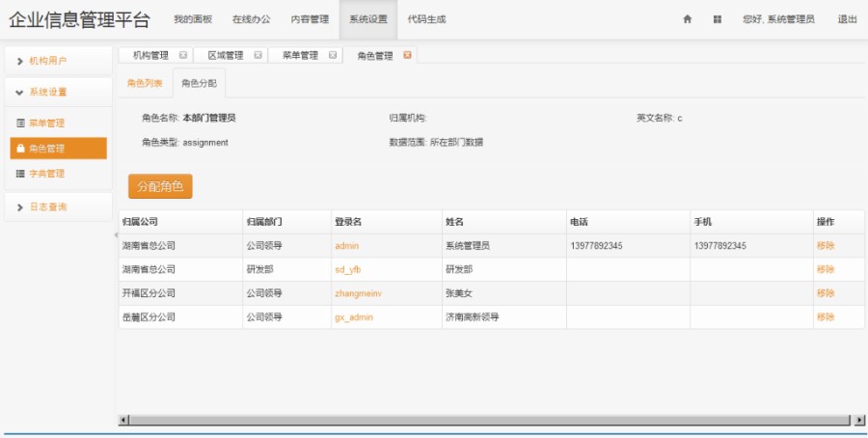The height and width of the screenshot is (438, 868).
Task: Click the home icon in the header
Action: [x=687, y=19]
